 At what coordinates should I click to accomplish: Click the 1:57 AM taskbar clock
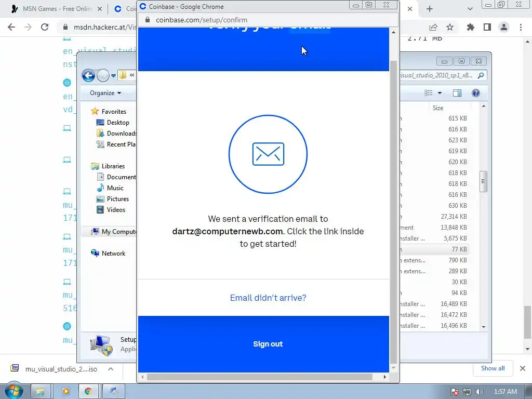[x=505, y=392]
